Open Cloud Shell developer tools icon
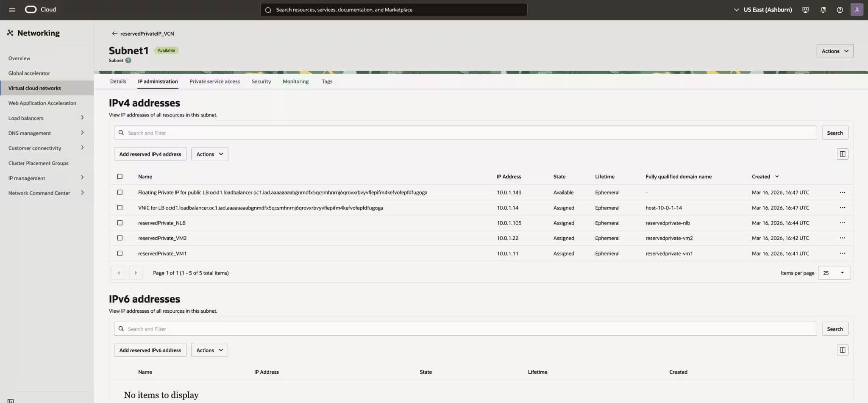This screenshot has height=403, width=868. (x=805, y=10)
